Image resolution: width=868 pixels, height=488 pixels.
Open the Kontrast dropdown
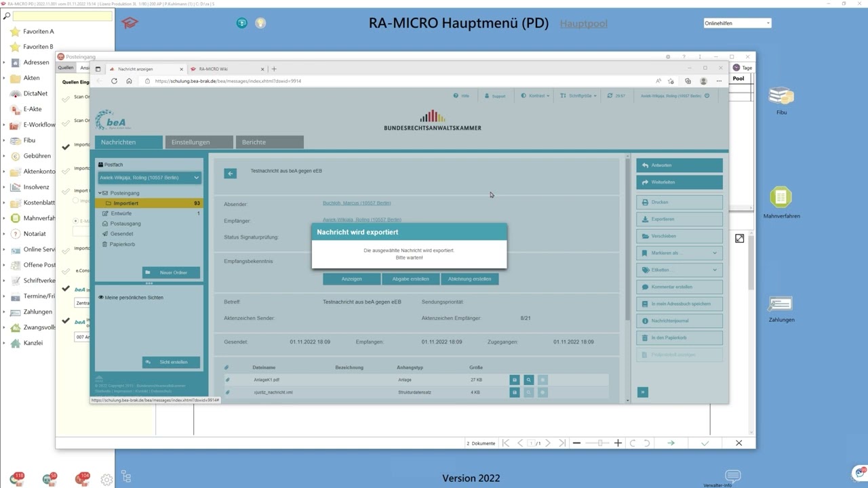535,96
